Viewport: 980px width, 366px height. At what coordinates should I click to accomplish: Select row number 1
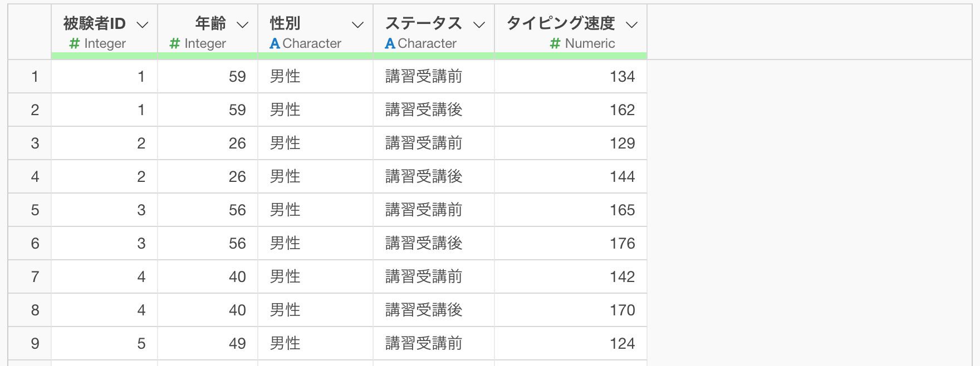click(x=35, y=76)
